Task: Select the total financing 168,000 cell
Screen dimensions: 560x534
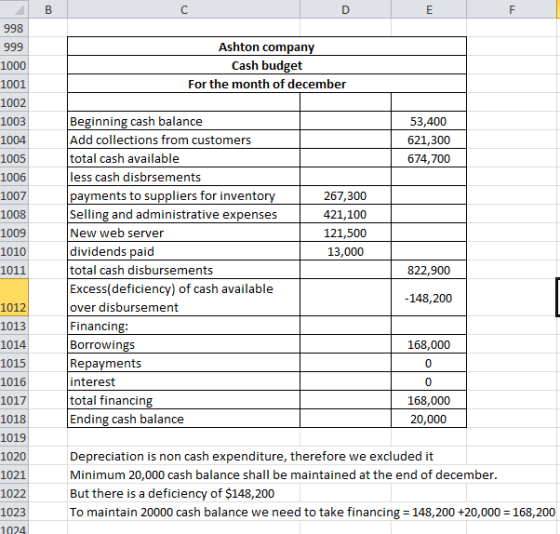Action: point(429,400)
